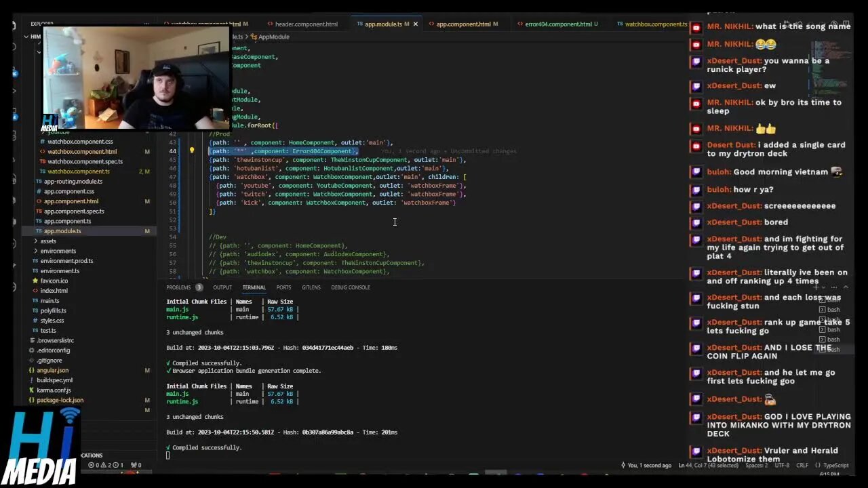Click the UTF-8 encoding status item
868x488 pixels.
coord(783,466)
